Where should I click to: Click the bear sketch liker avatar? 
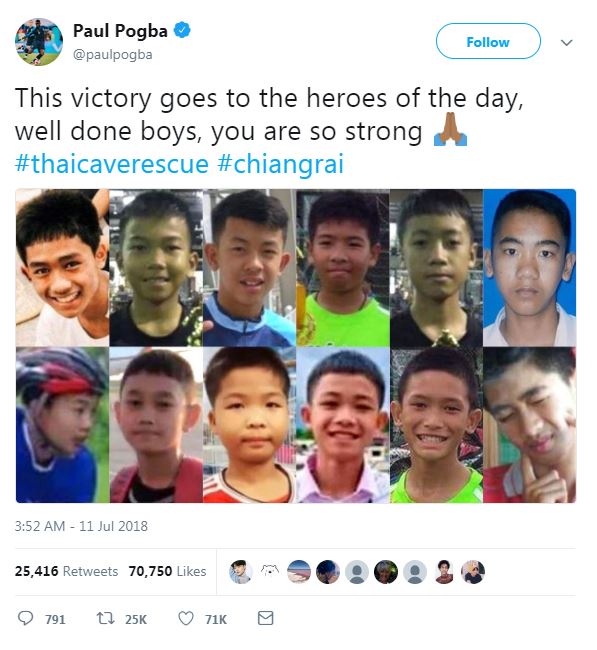(x=270, y=572)
